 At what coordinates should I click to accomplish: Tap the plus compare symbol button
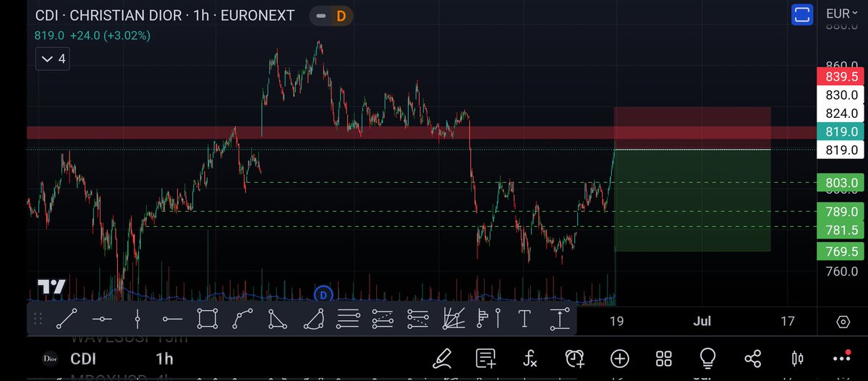pos(619,358)
